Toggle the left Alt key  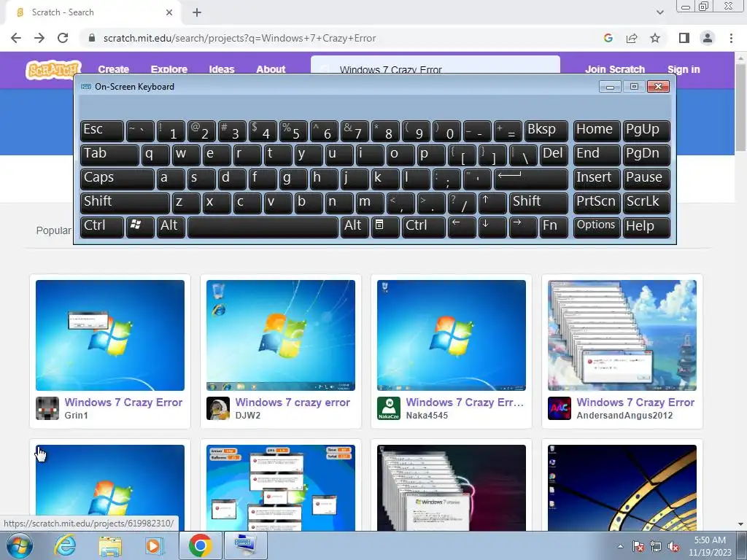(171, 227)
